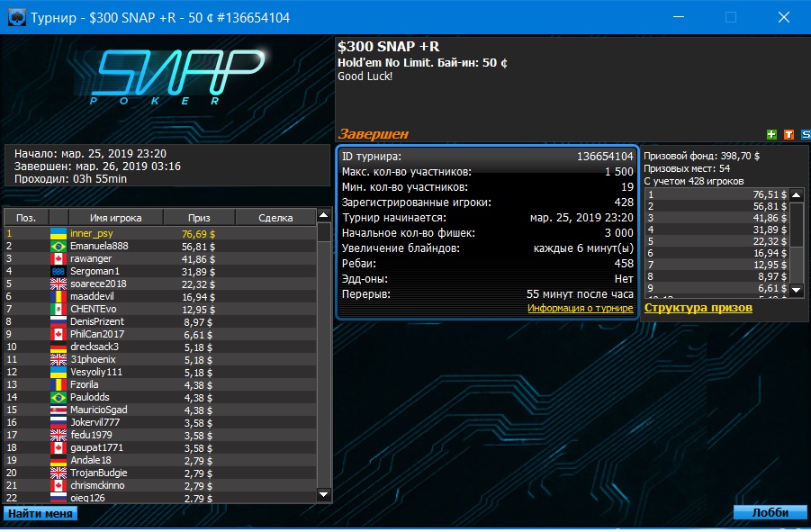This screenshot has height=532, width=811.
Task: Select player name chrismckinno
Action: tap(97, 485)
